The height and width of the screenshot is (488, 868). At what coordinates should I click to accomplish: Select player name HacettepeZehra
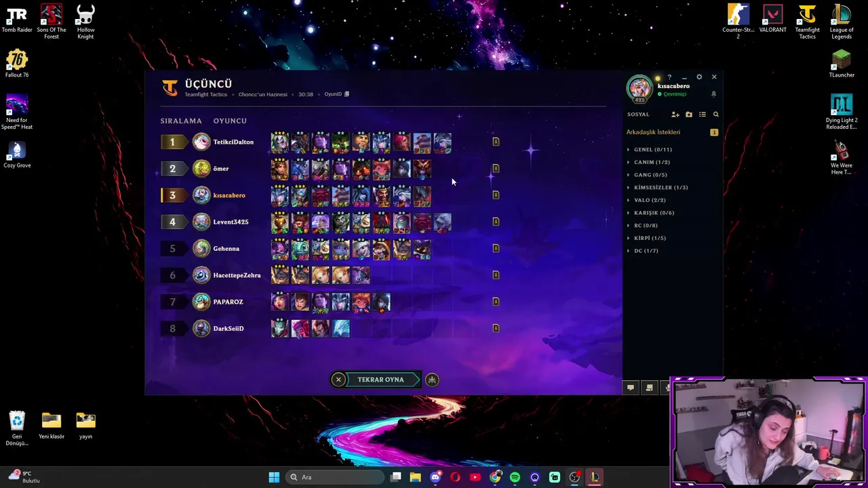237,275
